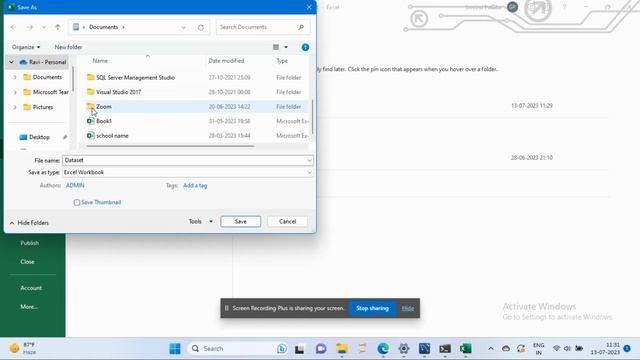
Task: Go forward using the Forward arrow
Action: click(30, 27)
